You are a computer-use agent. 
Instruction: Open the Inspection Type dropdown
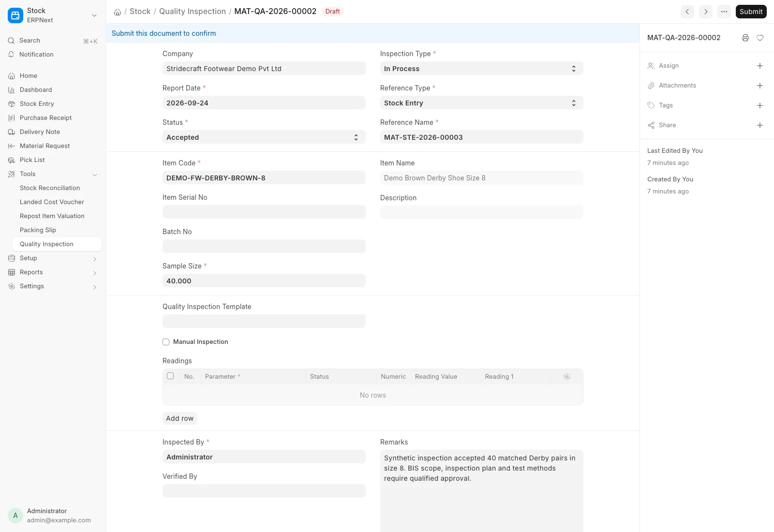click(x=481, y=69)
